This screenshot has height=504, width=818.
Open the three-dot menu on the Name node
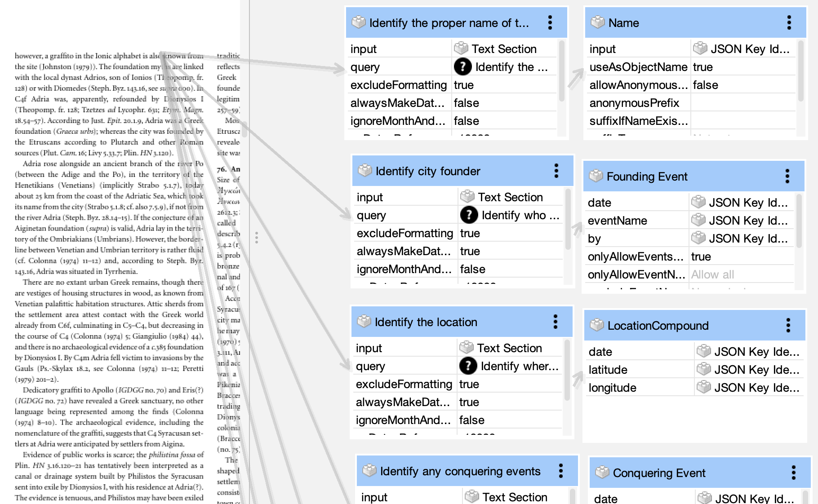[x=788, y=22]
